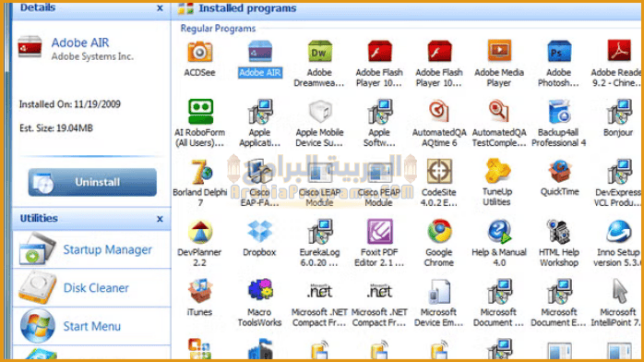
Task: Select Adobe Dreamweaver program icon
Action: point(319,52)
